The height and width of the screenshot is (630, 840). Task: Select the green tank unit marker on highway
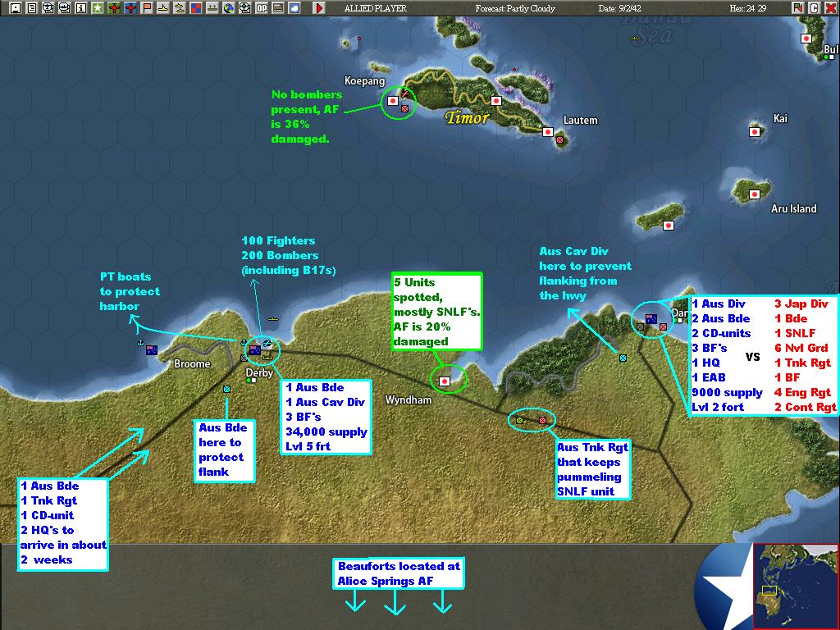coord(519,421)
